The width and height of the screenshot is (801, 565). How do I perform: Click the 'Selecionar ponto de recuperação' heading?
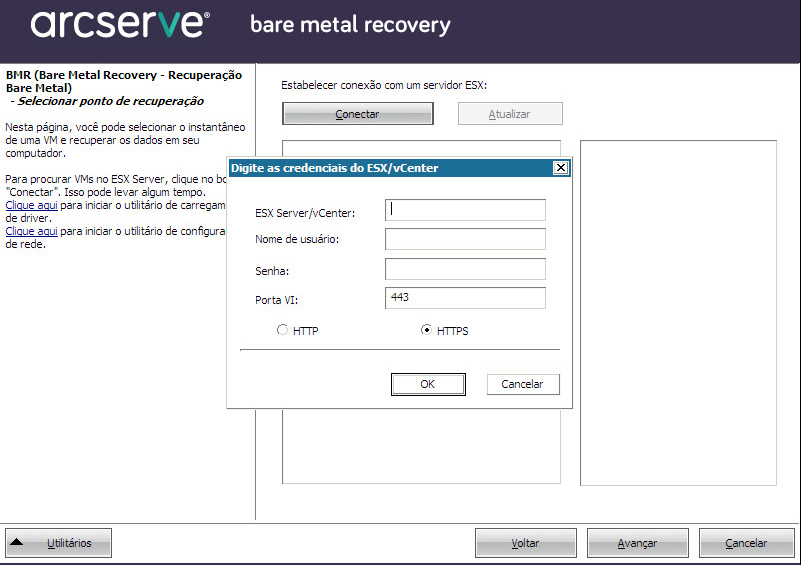click(110, 101)
